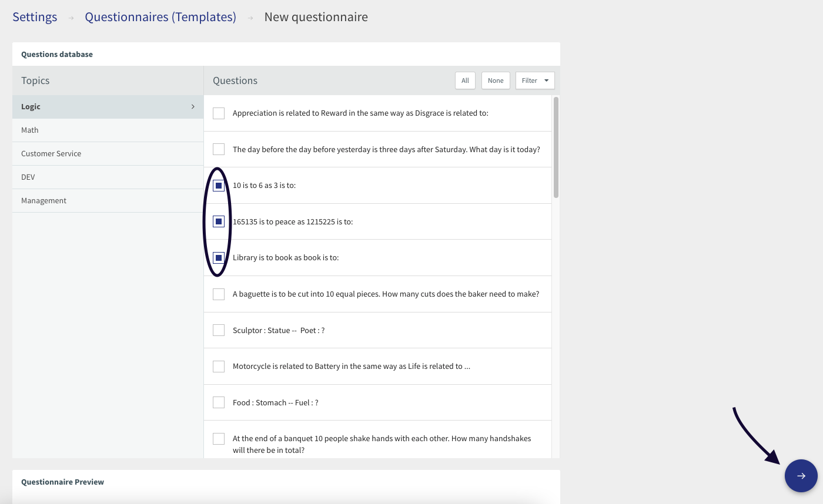Click the 'three days after Saturday' question text

(386, 149)
